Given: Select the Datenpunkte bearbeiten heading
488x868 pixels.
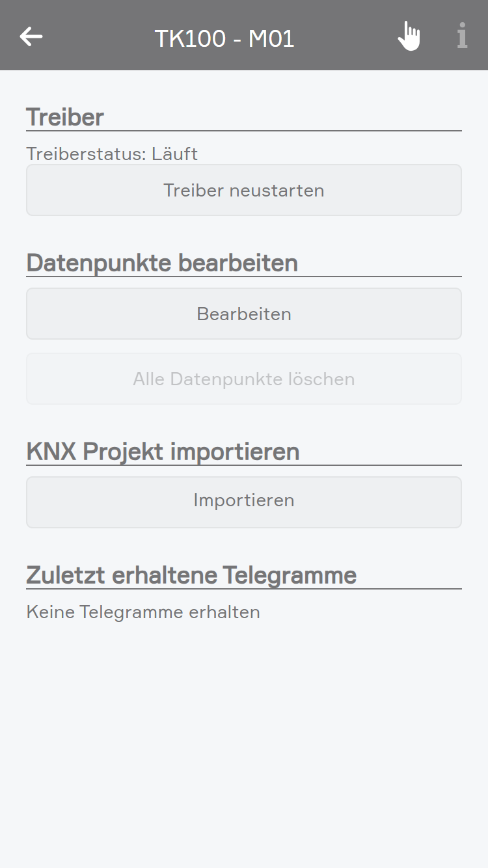Looking at the screenshot, I should click(x=162, y=263).
